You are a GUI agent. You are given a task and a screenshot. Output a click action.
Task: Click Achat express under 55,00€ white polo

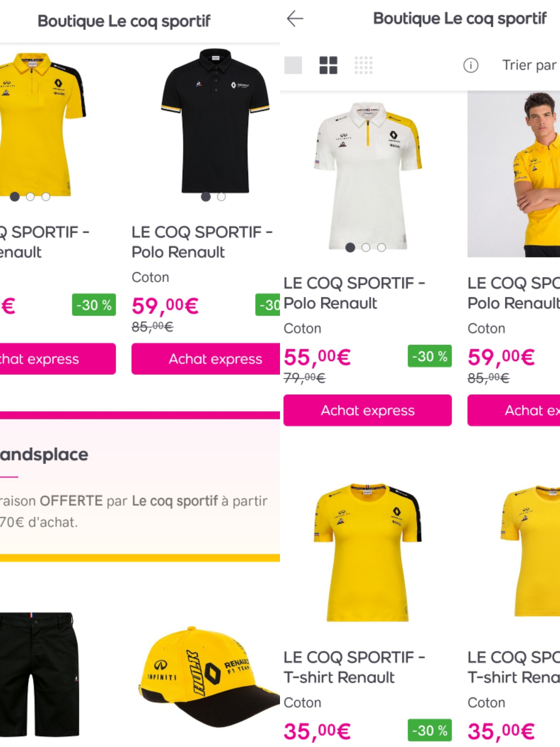click(368, 410)
